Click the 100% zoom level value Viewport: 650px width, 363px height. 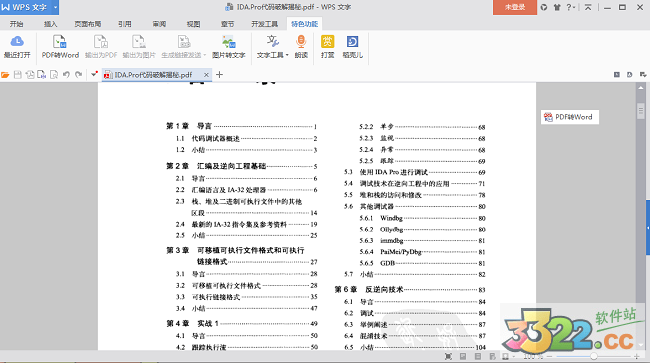pos(533,356)
